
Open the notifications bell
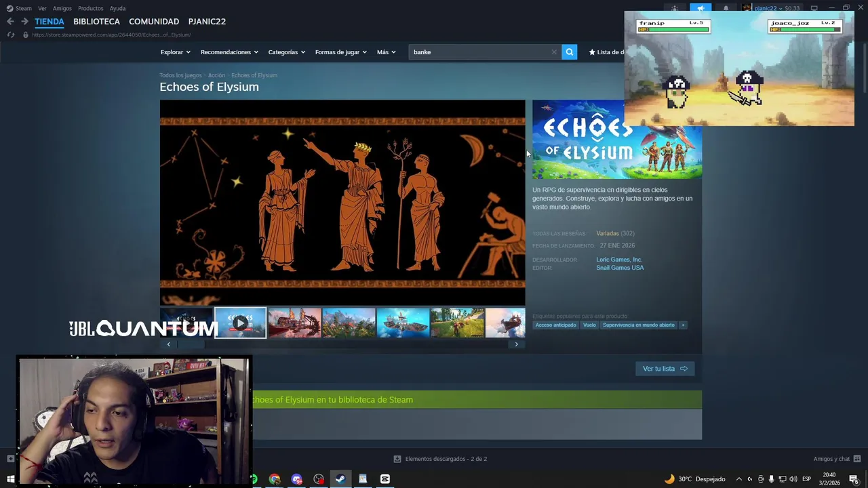[726, 8]
